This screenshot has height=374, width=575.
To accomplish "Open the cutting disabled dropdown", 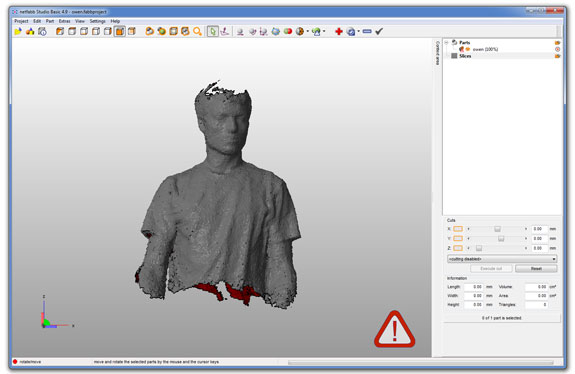I will pyautogui.click(x=502, y=259).
